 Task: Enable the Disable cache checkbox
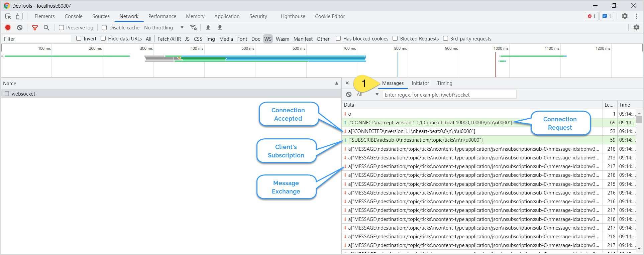104,28
